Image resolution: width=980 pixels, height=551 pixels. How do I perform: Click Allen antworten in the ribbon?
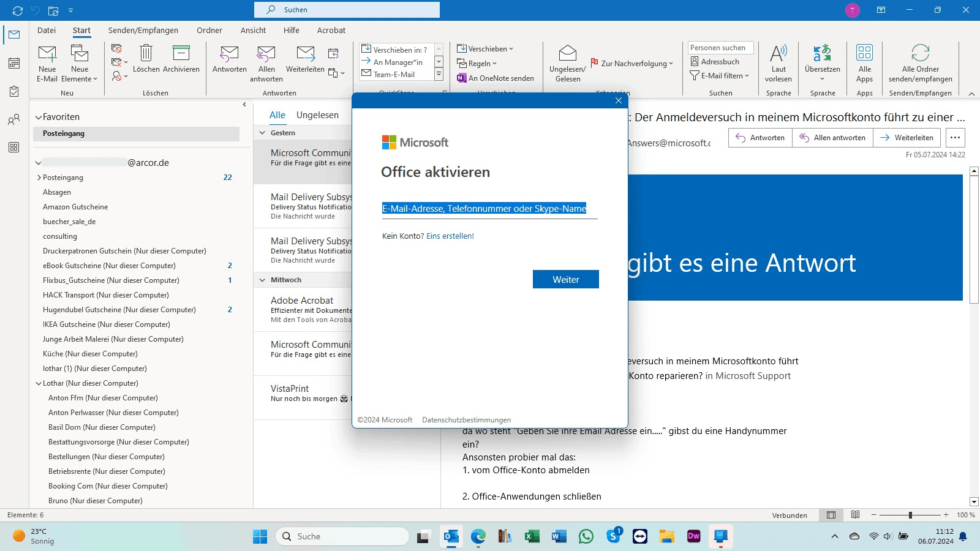pos(266,63)
